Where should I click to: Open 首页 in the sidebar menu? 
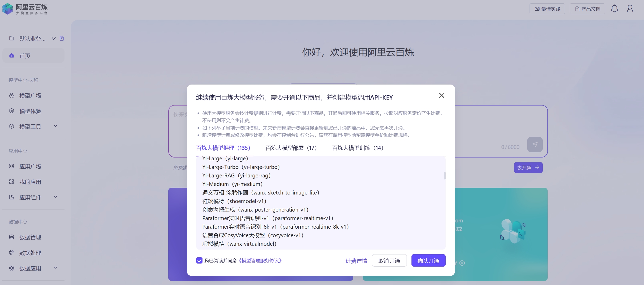33,56
